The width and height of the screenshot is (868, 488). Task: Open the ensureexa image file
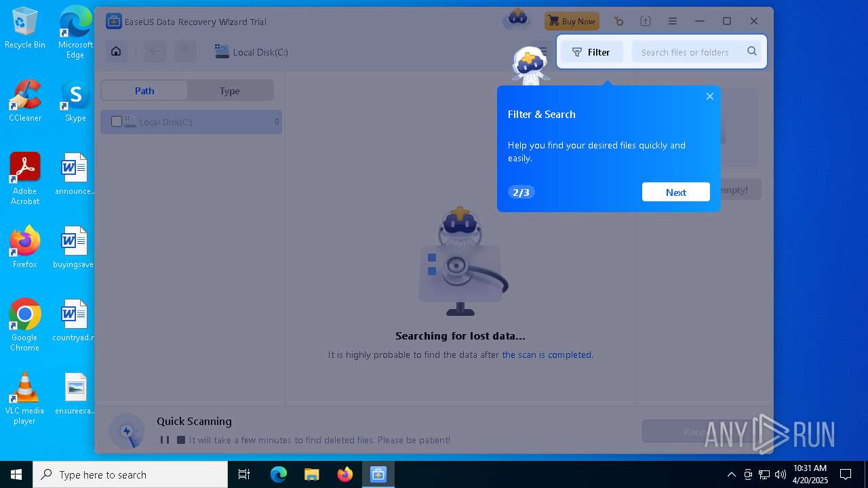pyautogui.click(x=75, y=394)
